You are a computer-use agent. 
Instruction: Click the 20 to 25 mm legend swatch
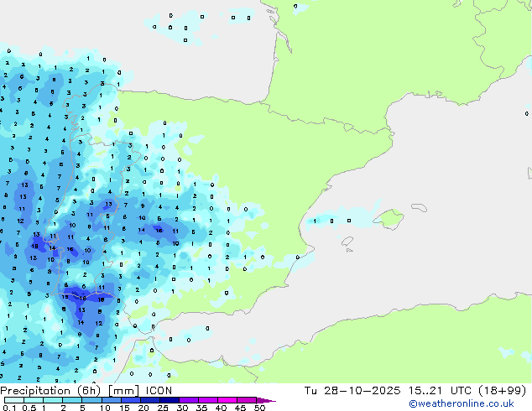pos(149,400)
